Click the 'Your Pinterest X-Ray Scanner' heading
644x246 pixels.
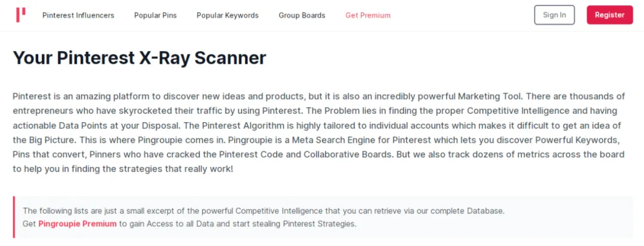(x=139, y=58)
